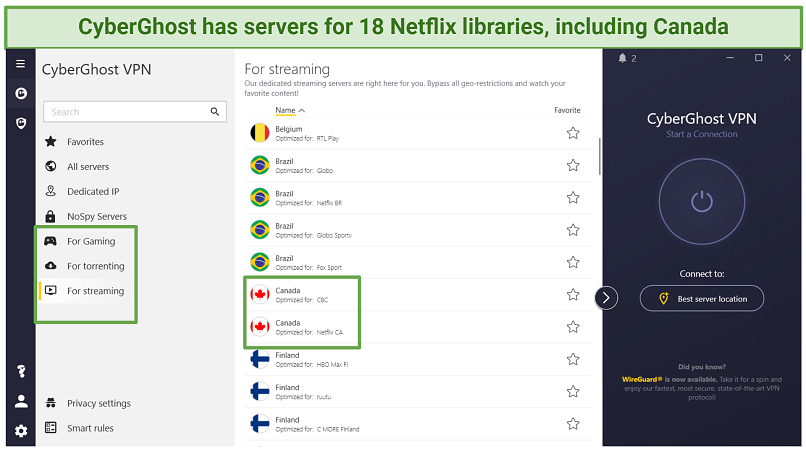Click the Dedicated IP pin icon
The width and height of the screenshot is (806, 453).
point(50,191)
